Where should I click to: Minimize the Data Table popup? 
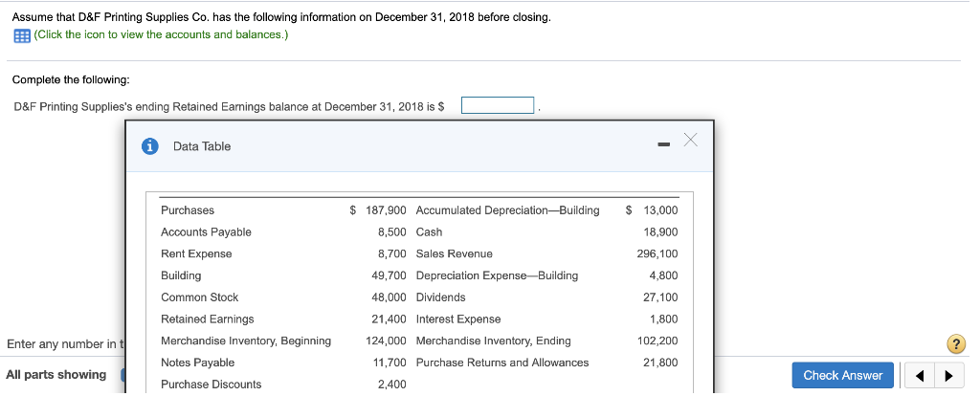pyautogui.click(x=663, y=145)
